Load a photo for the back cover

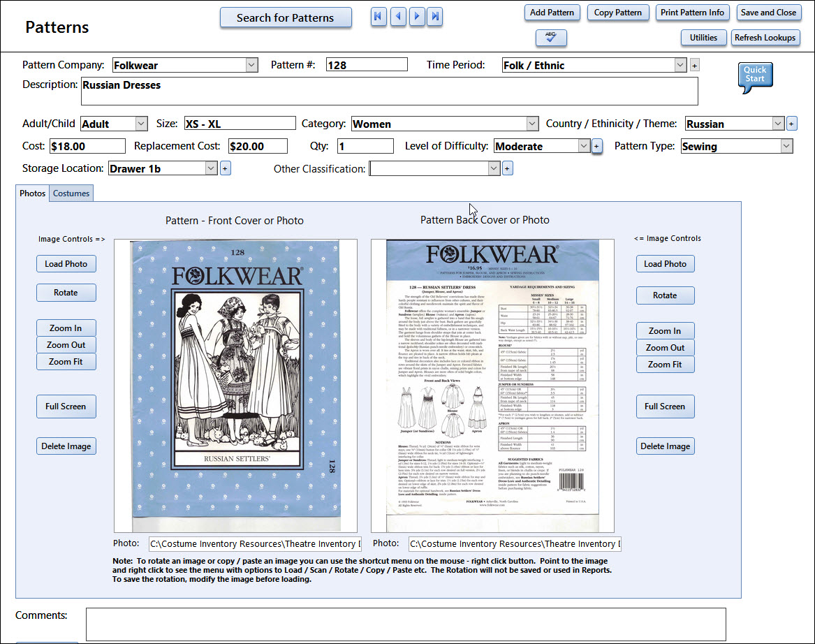pos(666,264)
